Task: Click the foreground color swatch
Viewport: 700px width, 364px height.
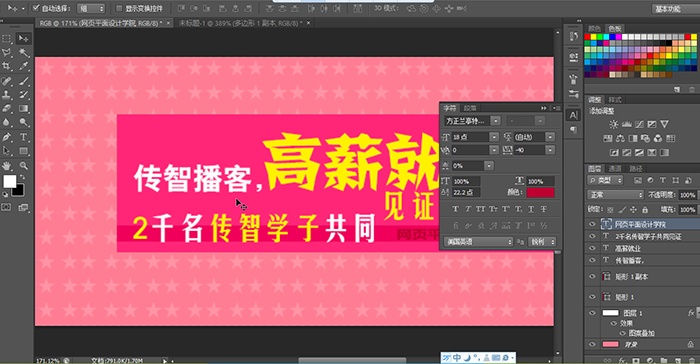Action: pos(9,181)
